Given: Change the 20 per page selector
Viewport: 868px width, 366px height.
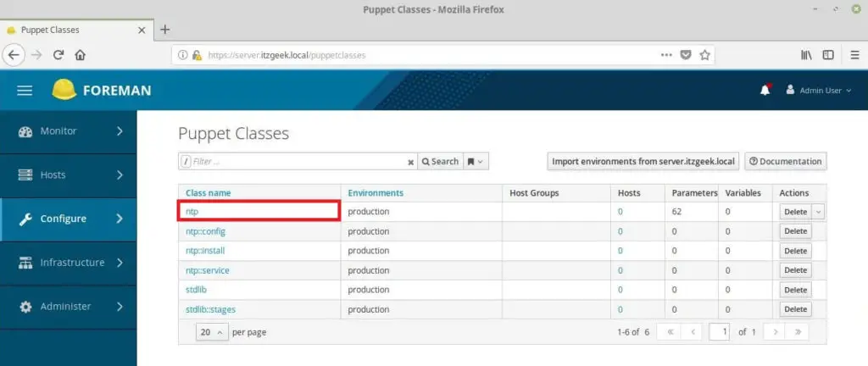Looking at the screenshot, I should 212,332.
